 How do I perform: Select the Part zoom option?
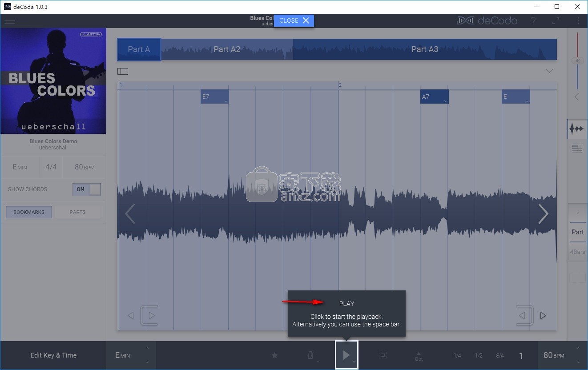click(578, 232)
